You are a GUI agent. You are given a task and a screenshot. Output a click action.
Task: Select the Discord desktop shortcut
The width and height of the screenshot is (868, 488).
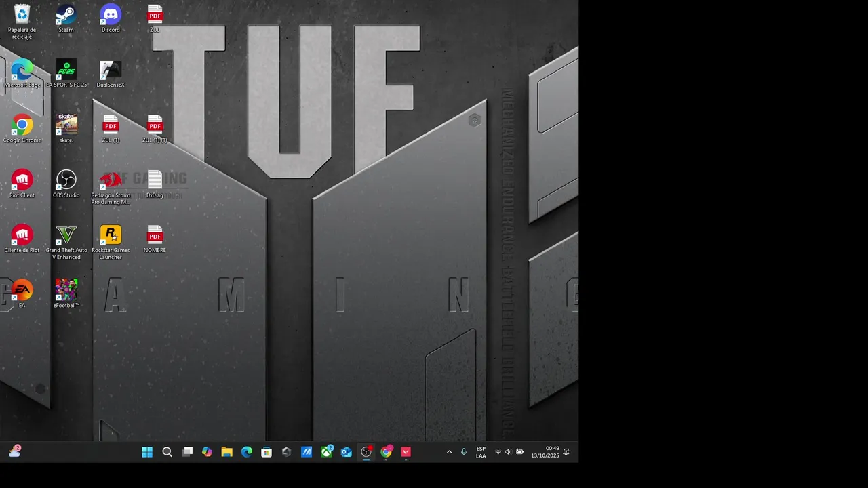click(x=111, y=18)
